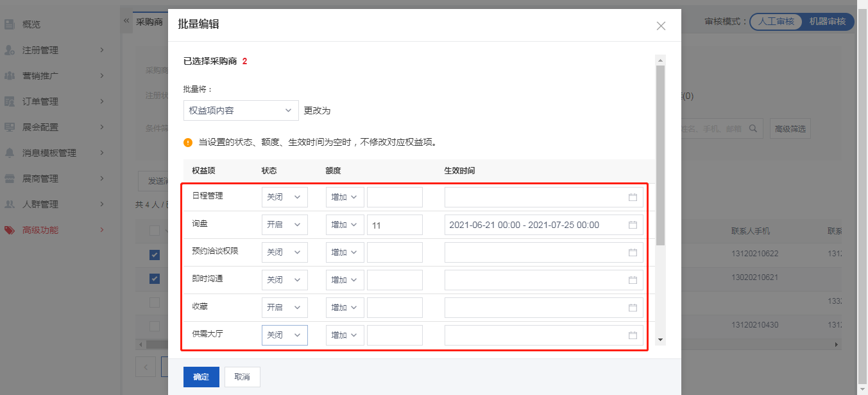Image resolution: width=868 pixels, height=395 pixels.
Task: Click 询盘 date range field
Action: (544, 225)
